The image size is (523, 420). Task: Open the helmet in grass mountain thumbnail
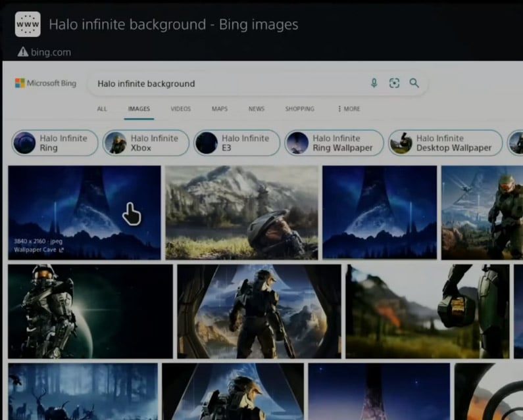tap(241, 212)
